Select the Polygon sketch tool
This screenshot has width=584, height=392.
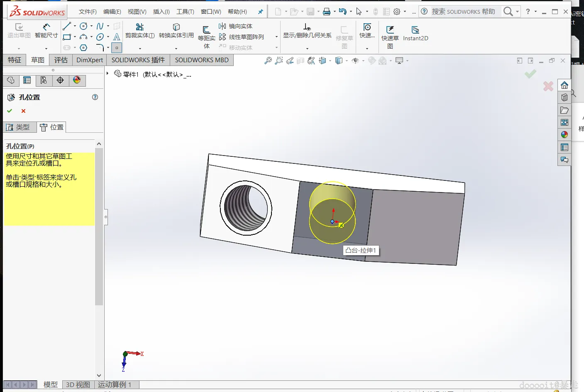pyautogui.click(x=83, y=48)
